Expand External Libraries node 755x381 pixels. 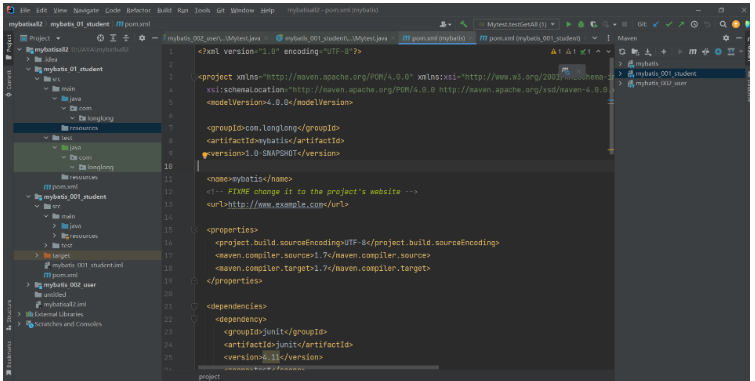coord(19,314)
